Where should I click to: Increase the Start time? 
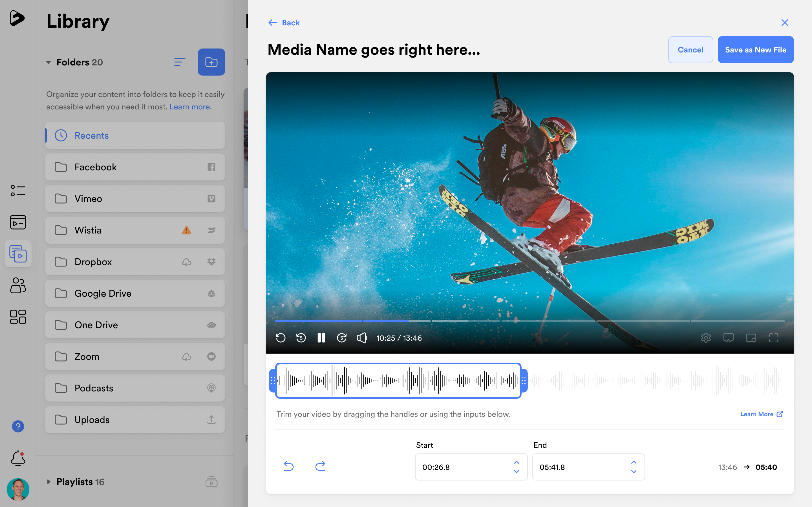pos(516,462)
